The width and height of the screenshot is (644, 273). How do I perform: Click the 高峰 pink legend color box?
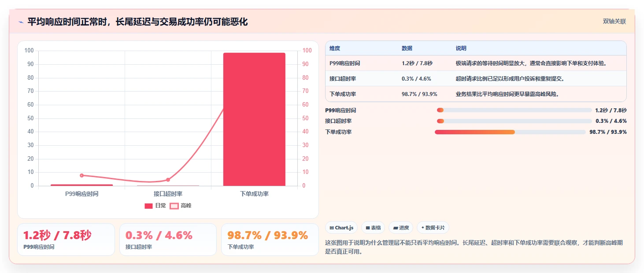pyautogui.click(x=174, y=206)
